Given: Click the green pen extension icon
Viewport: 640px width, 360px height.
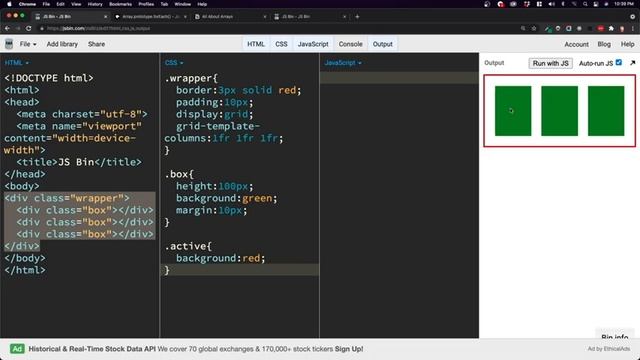Looking at the screenshot, I should point(548,28).
